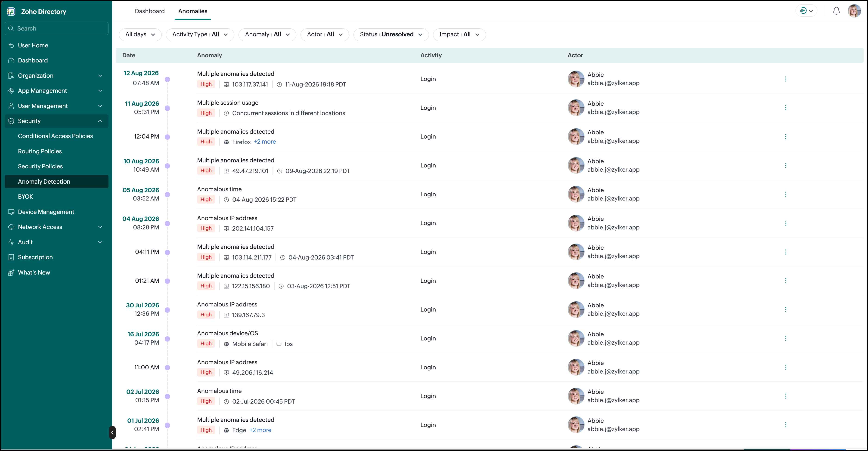Click the Device Management sidebar icon

coord(11,212)
